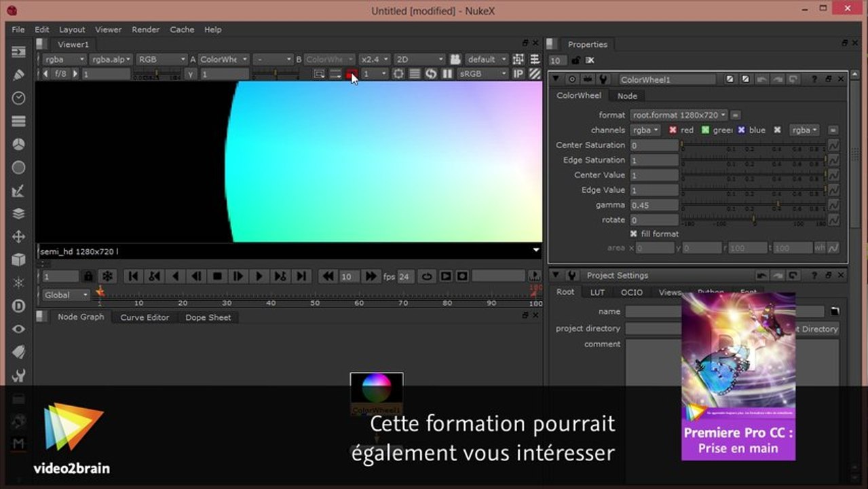This screenshot has height=489, width=868.
Task: Toggle the Properties panel lock icon
Action: click(x=576, y=60)
